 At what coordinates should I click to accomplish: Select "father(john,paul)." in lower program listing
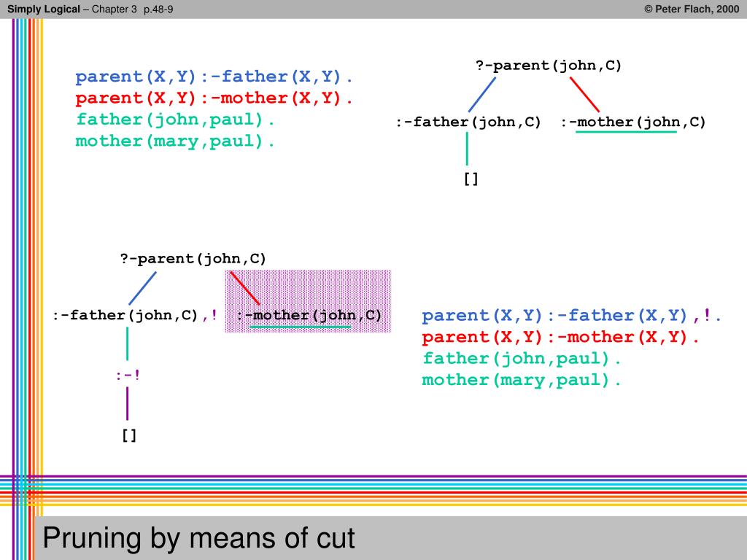pos(522,359)
